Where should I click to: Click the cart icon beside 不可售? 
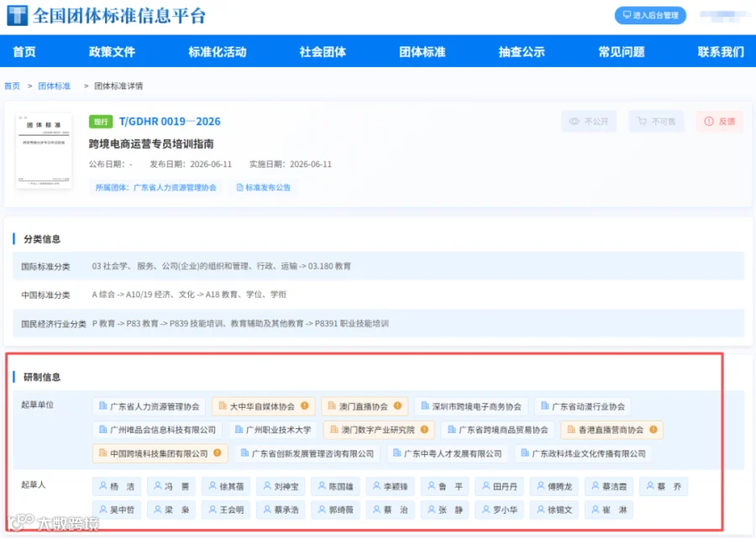[642, 122]
